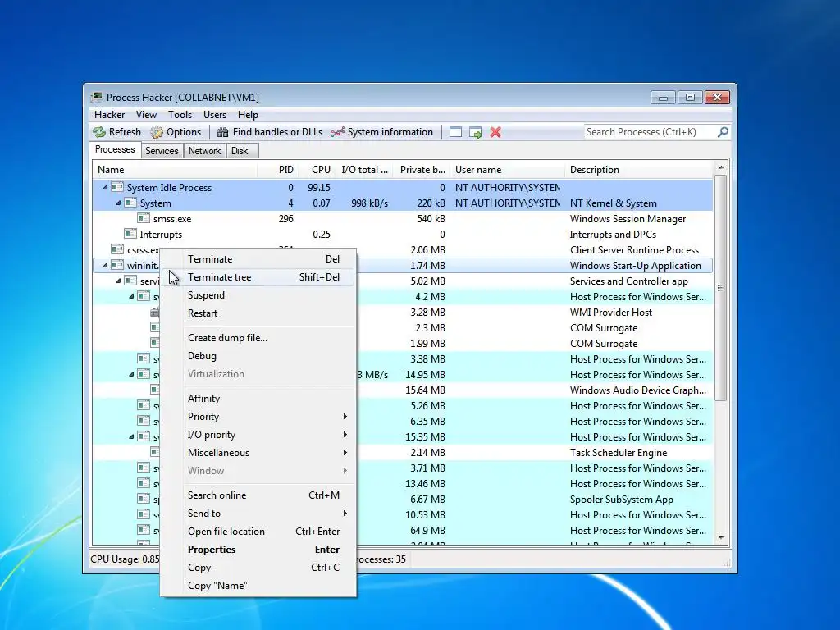Choose Open file location entry
Viewport: 840px width, 630px height.
[258, 532]
